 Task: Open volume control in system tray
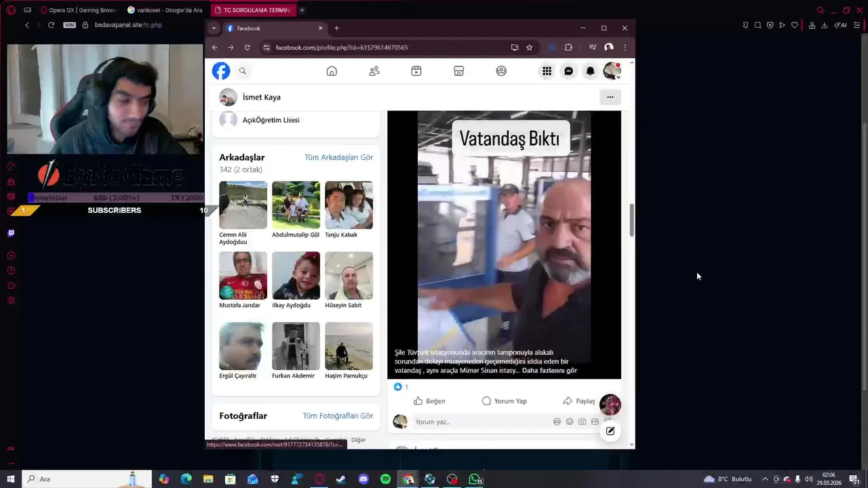point(808,479)
